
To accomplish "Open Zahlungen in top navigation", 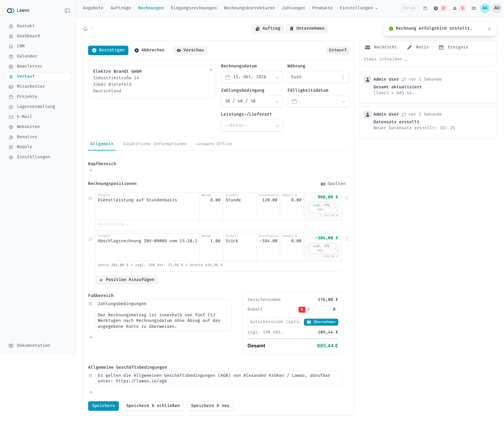I will point(294,8).
